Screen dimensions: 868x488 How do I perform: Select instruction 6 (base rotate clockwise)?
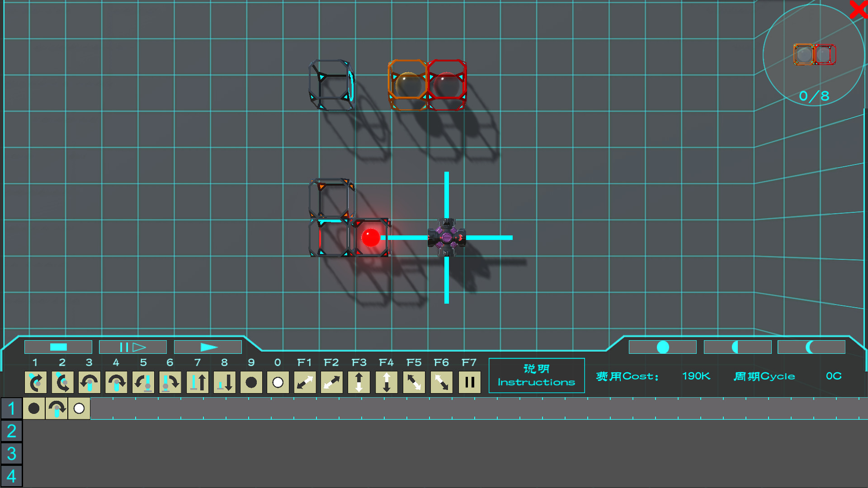pos(170,382)
